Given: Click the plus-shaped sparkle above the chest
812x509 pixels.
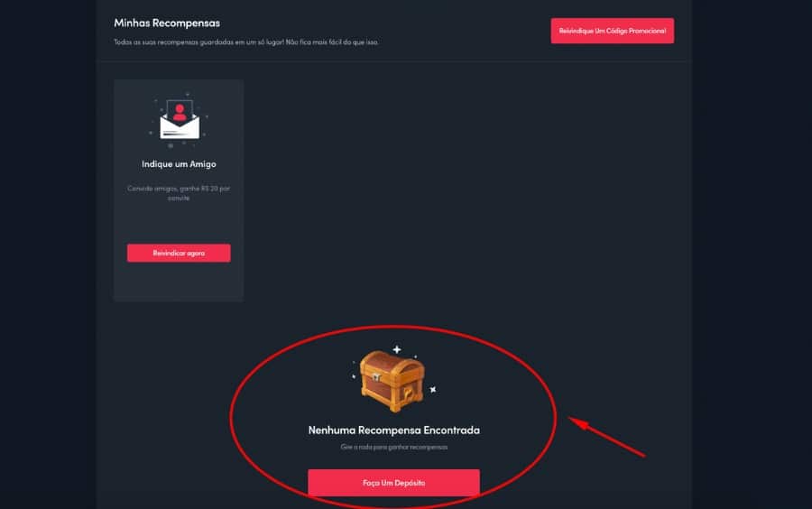Looking at the screenshot, I should [x=397, y=349].
